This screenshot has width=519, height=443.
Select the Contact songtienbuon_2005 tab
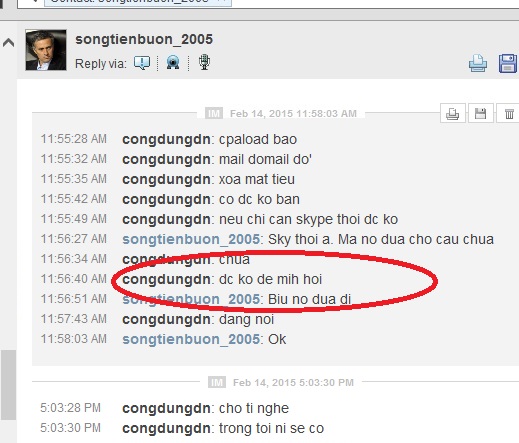click(138, 2)
